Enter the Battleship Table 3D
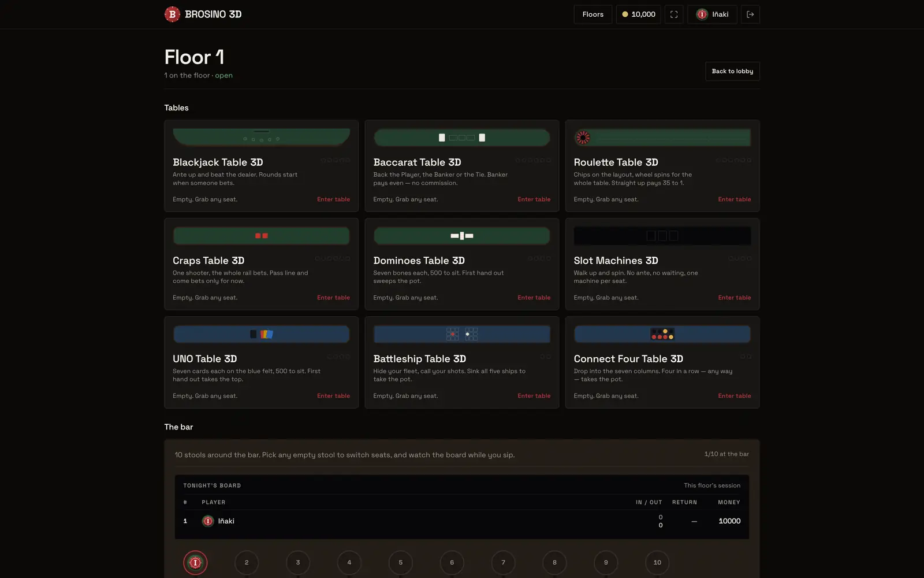 [534, 396]
